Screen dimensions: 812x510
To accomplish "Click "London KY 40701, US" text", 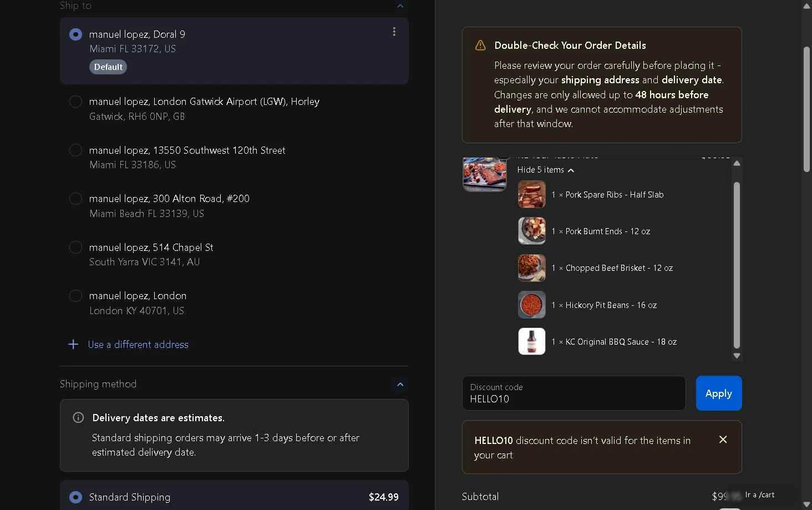I will [x=136, y=311].
